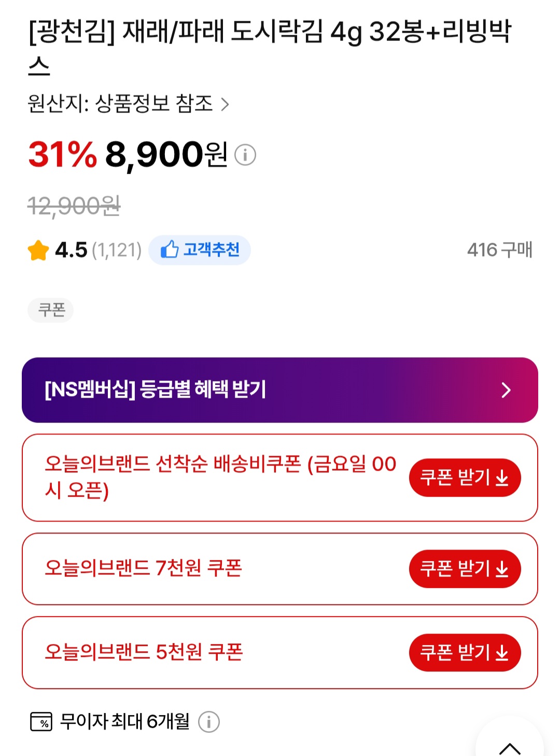Tap the info icon next to 8,900원

(x=245, y=155)
